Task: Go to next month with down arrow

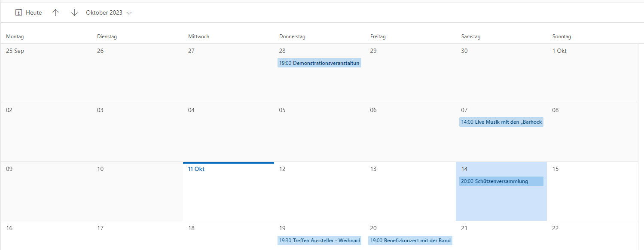Action: pos(74,12)
